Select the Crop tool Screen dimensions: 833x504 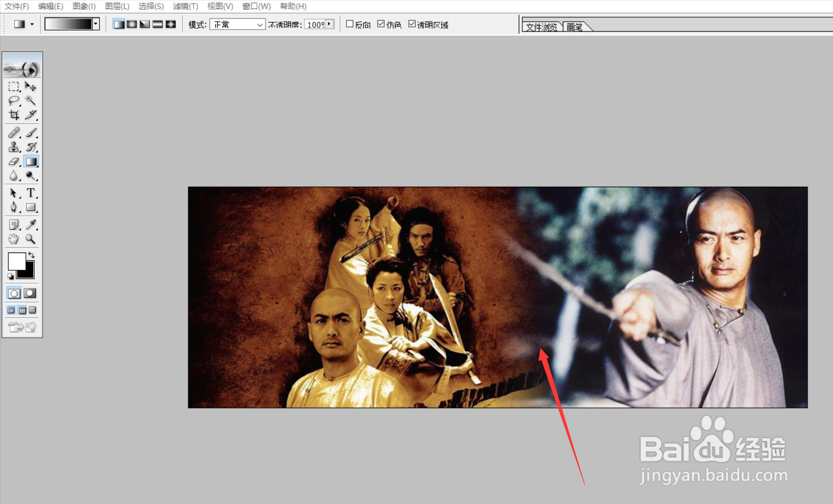click(14, 115)
